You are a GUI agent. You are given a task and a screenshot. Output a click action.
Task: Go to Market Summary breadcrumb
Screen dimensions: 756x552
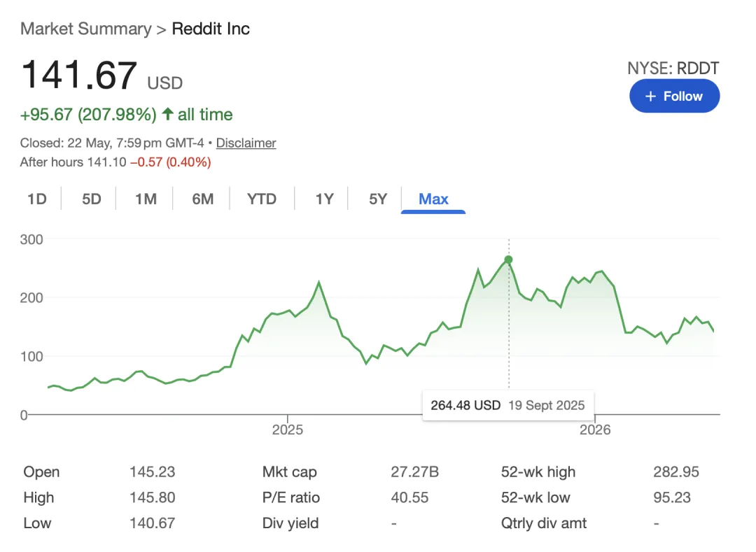[86, 29]
